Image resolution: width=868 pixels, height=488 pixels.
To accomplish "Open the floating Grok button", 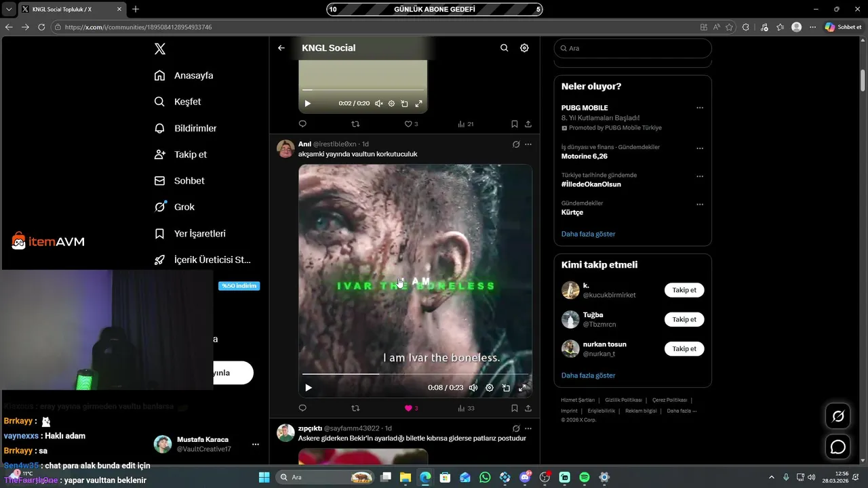I will point(838,416).
